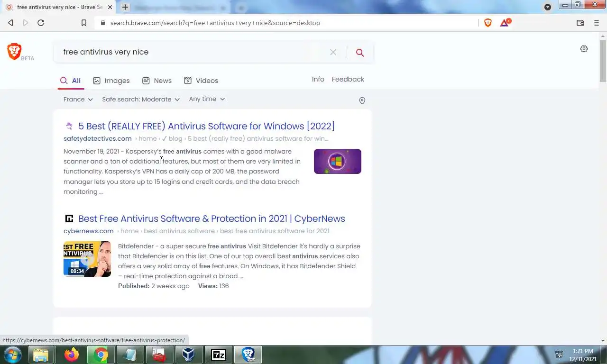Open the safetydetectives result thumbnail

coord(338,161)
